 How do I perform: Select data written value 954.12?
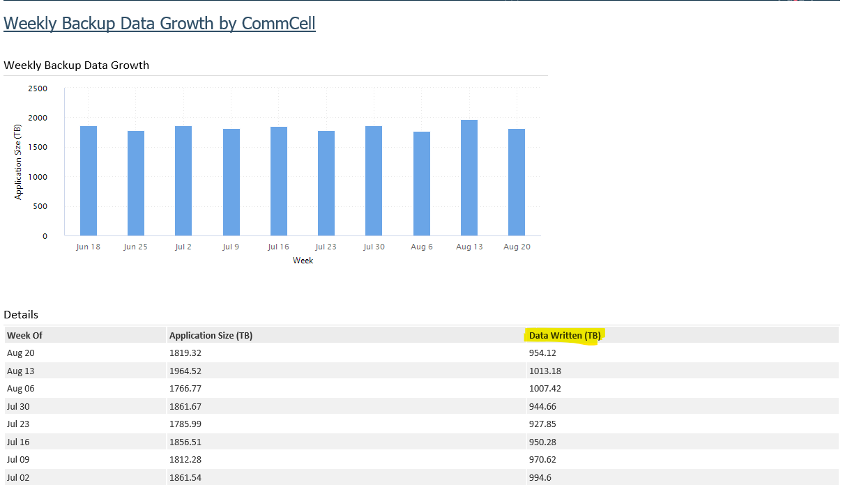(x=542, y=353)
